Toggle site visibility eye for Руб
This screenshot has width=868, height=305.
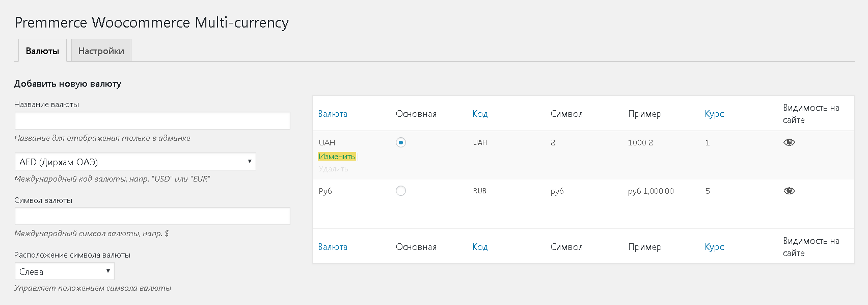789,191
